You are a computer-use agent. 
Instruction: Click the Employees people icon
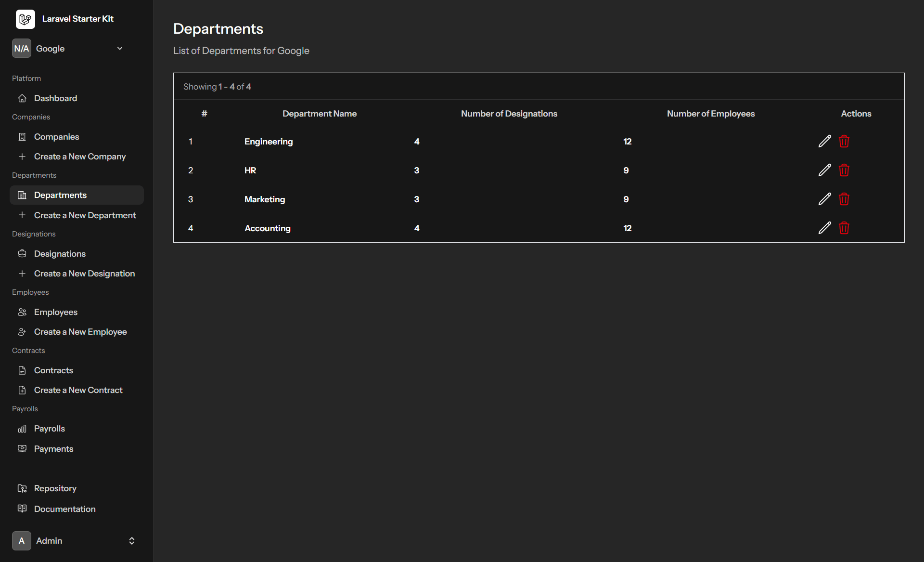[x=22, y=312]
